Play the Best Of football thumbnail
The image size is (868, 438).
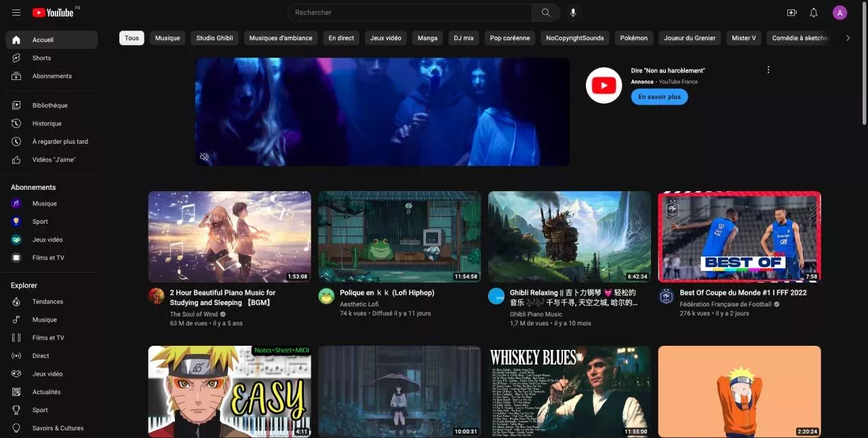(740, 237)
